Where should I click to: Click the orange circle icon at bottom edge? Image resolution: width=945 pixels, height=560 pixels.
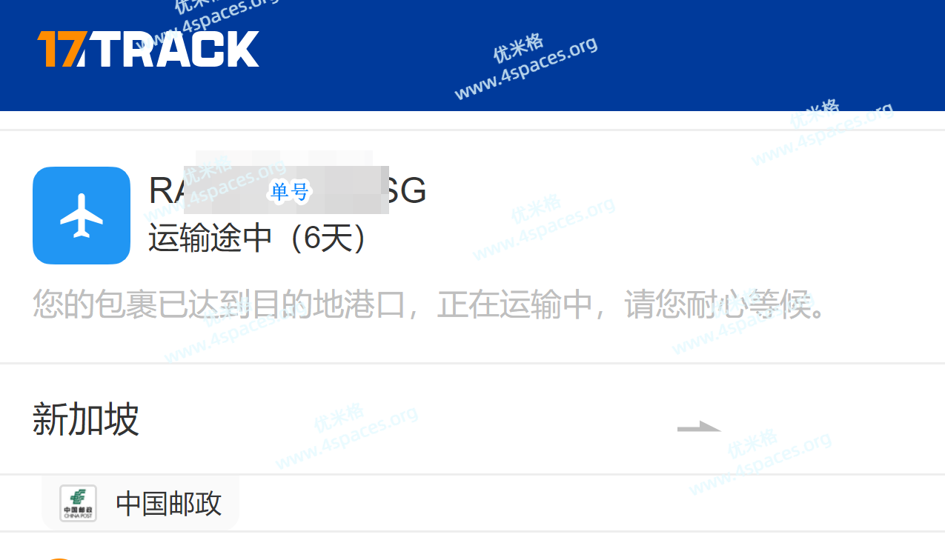click(61, 558)
